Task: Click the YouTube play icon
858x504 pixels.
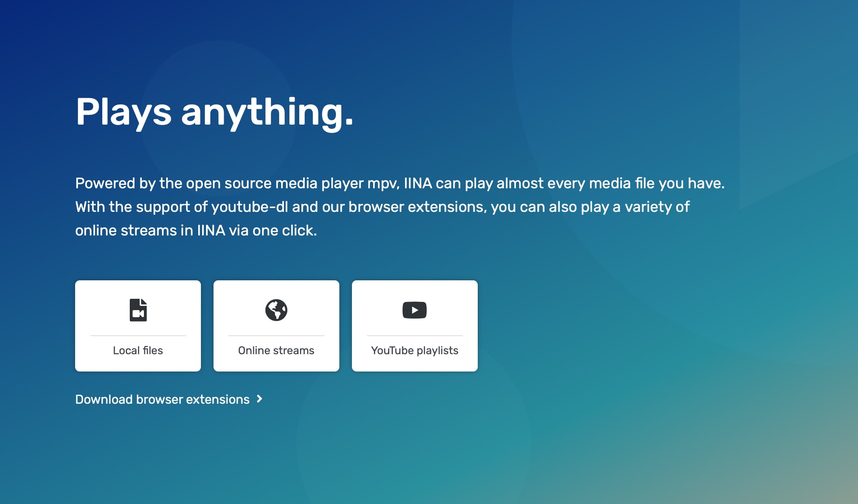Action: click(414, 310)
